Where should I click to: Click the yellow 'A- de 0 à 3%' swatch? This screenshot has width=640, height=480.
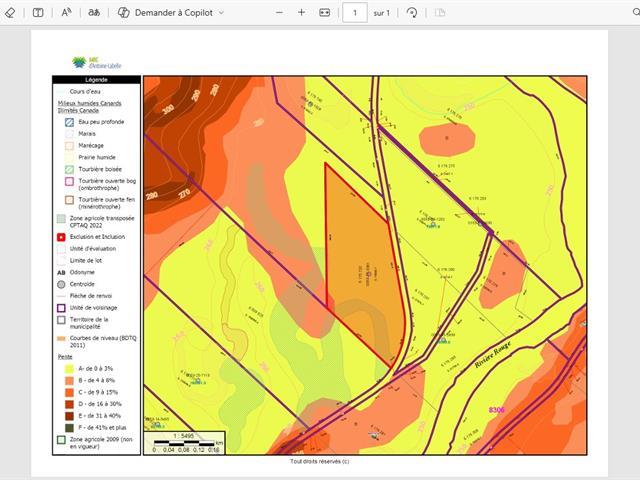(x=61, y=369)
